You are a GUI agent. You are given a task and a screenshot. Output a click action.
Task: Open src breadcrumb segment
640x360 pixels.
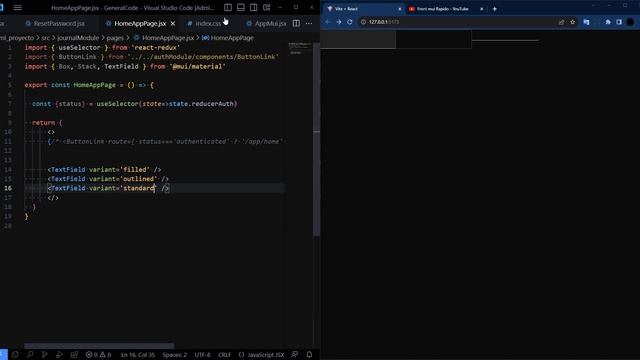[45, 38]
